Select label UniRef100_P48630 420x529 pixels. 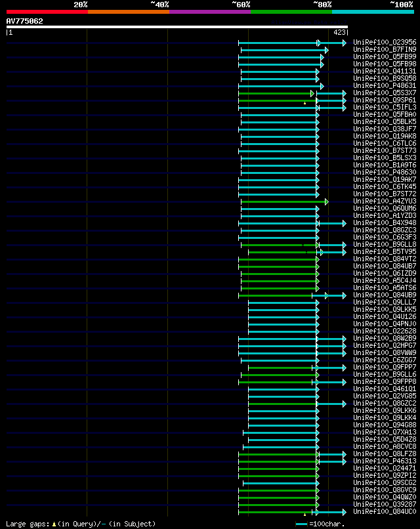(x=385, y=173)
